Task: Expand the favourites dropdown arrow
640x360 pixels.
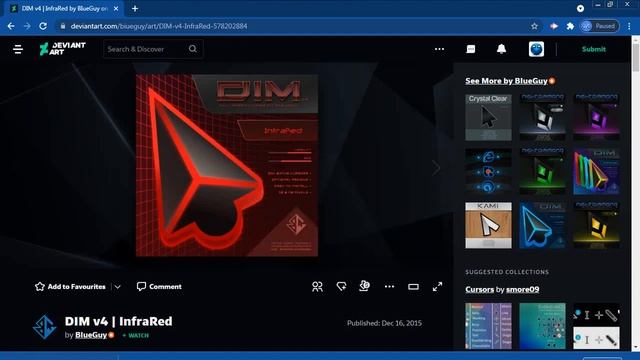Action: [x=118, y=287]
